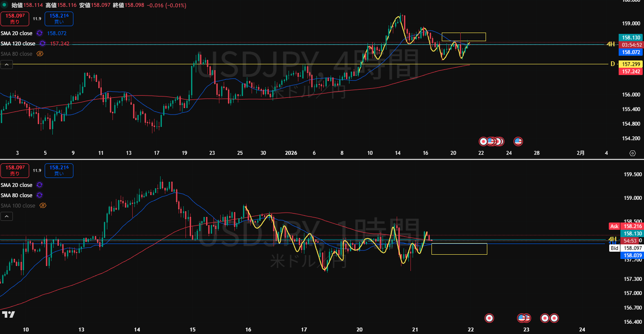The height and width of the screenshot is (334, 644).
Task: Open the Japan event flag near the 22nd on the 1H chart
Action: 489,318
